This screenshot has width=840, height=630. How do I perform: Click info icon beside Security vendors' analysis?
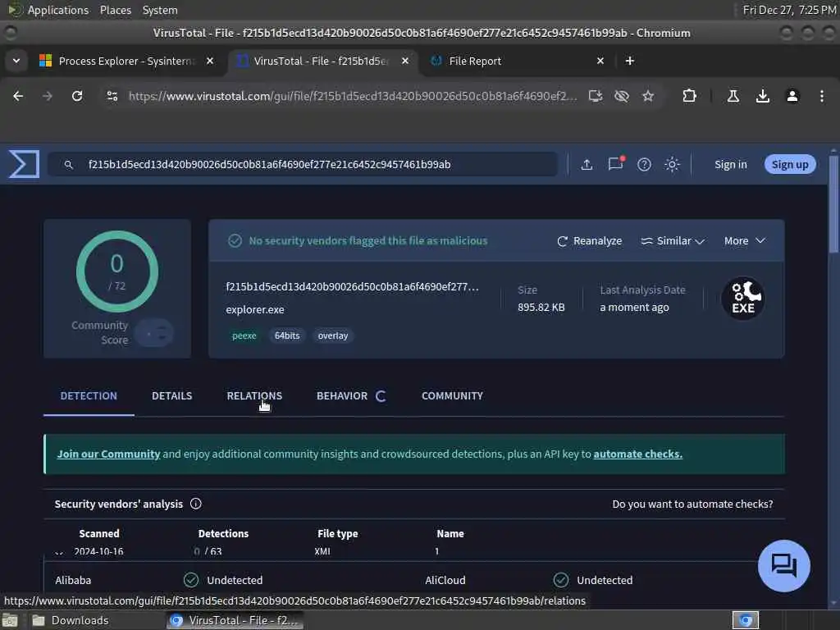click(195, 504)
